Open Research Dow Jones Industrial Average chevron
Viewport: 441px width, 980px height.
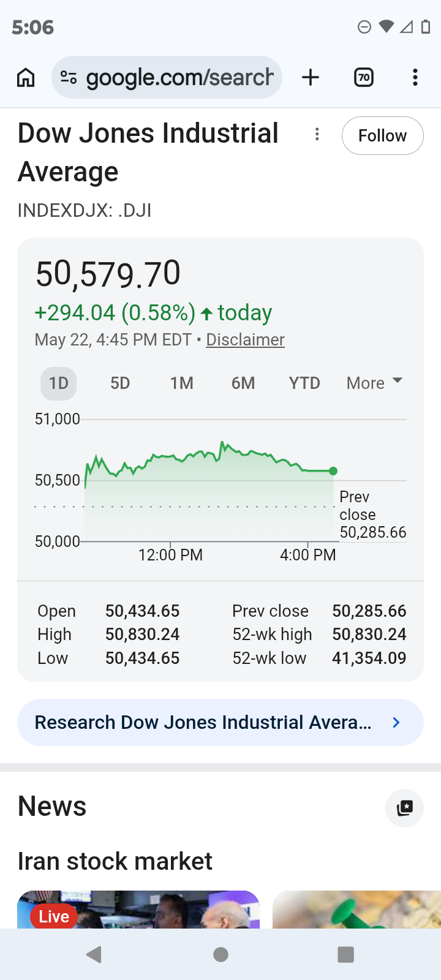[x=396, y=723]
